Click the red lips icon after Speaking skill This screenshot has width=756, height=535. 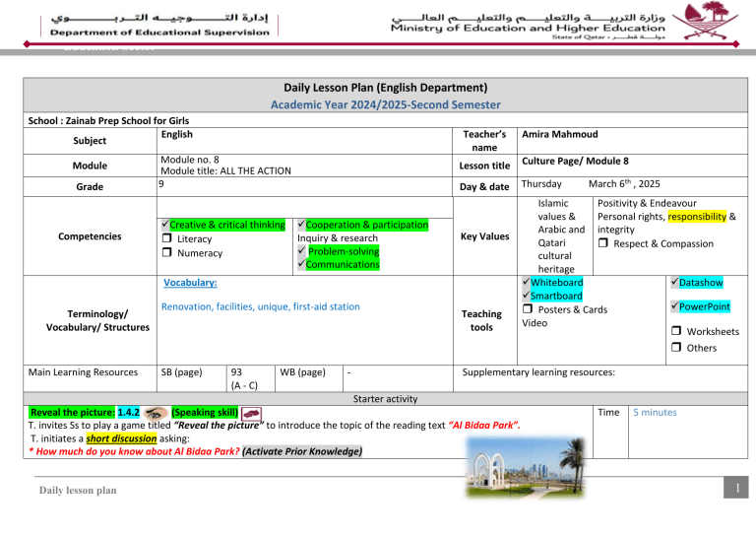(x=250, y=412)
